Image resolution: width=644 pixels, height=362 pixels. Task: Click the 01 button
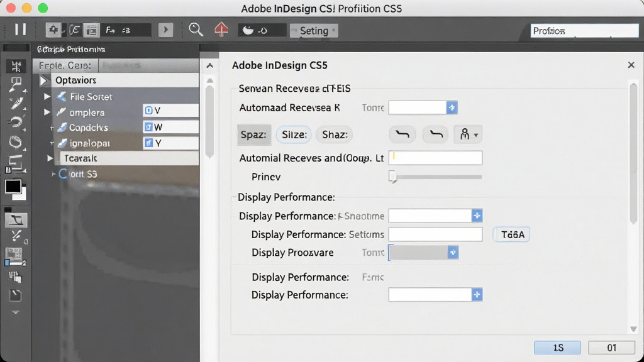611,348
